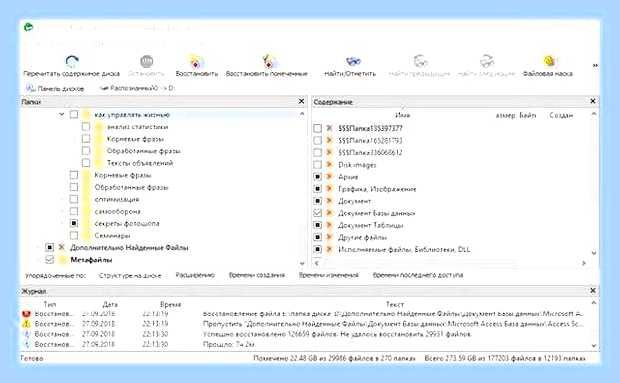
Task: Close the Содержание panel
Action: pos(593,102)
